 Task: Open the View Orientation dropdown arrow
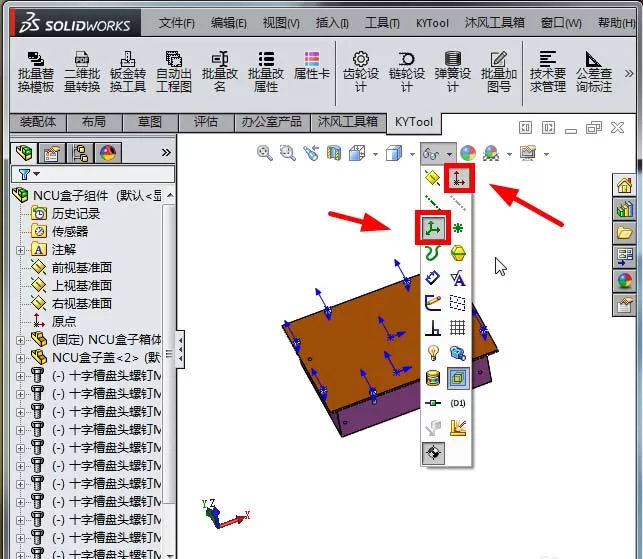(375, 155)
